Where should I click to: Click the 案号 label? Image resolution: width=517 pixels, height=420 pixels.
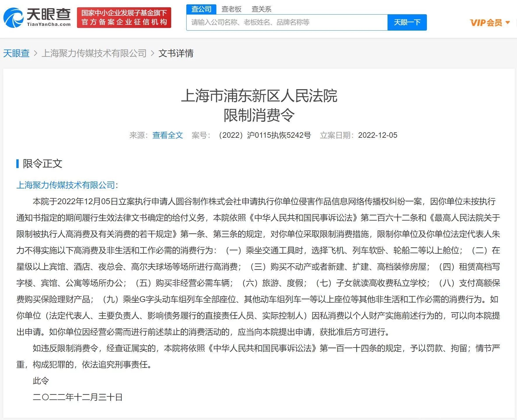click(201, 135)
